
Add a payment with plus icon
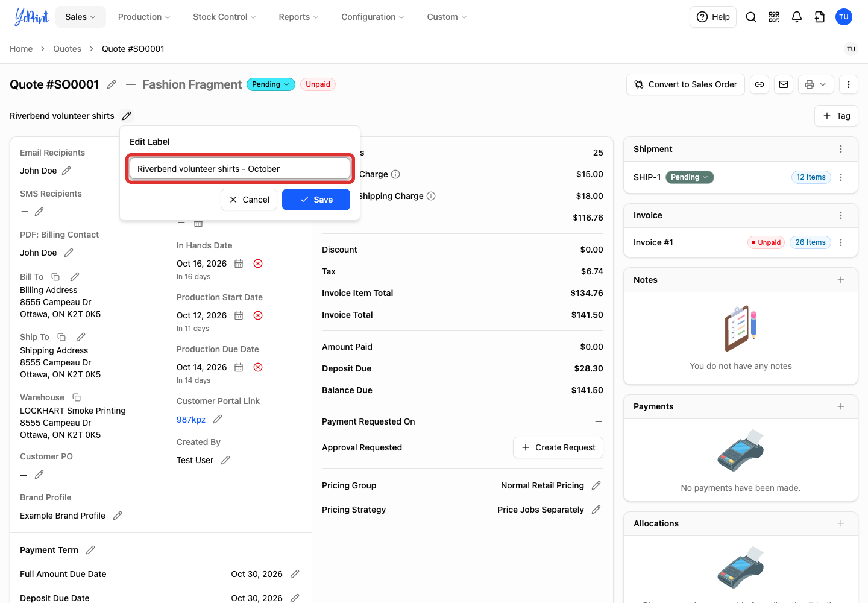coord(841,406)
